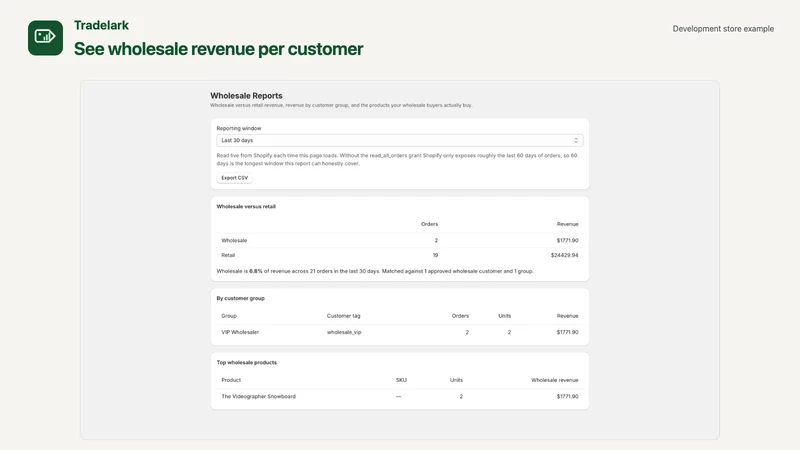
Task: Click the Customer tag column header
Action: click(343, 316)
